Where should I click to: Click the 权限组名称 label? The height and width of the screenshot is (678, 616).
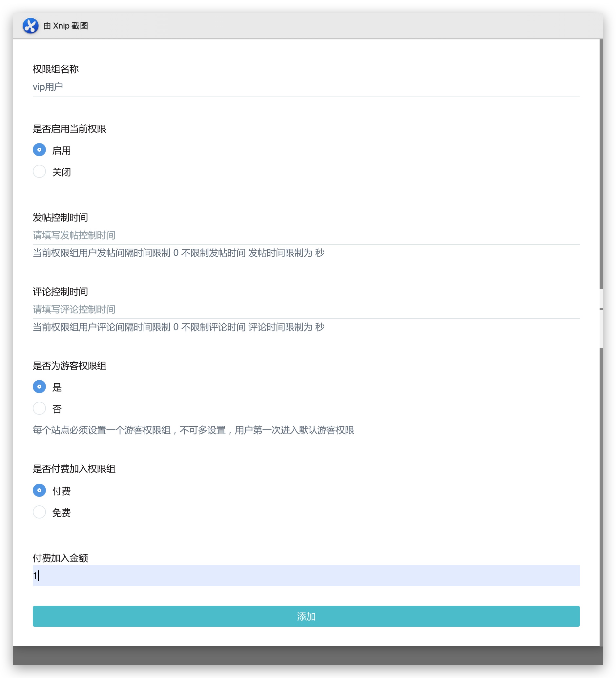click(55, 69)
